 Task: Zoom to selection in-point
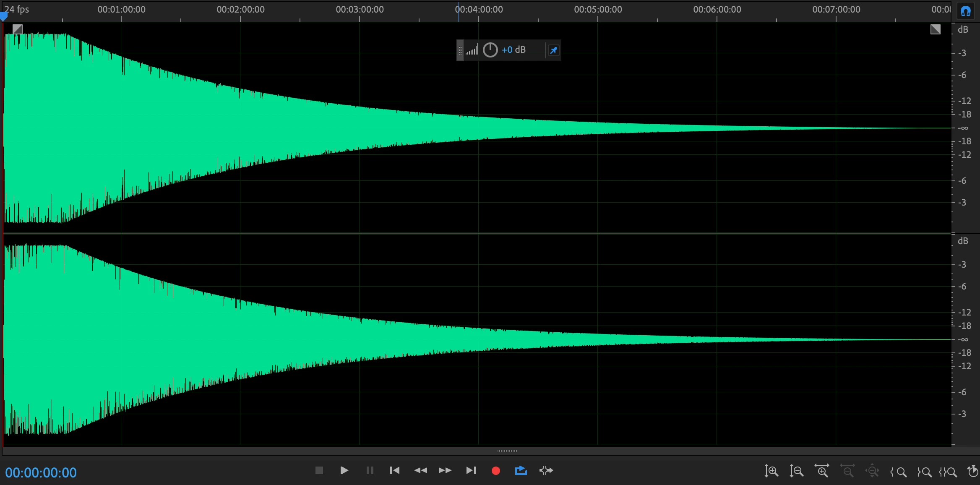[898, 472]
